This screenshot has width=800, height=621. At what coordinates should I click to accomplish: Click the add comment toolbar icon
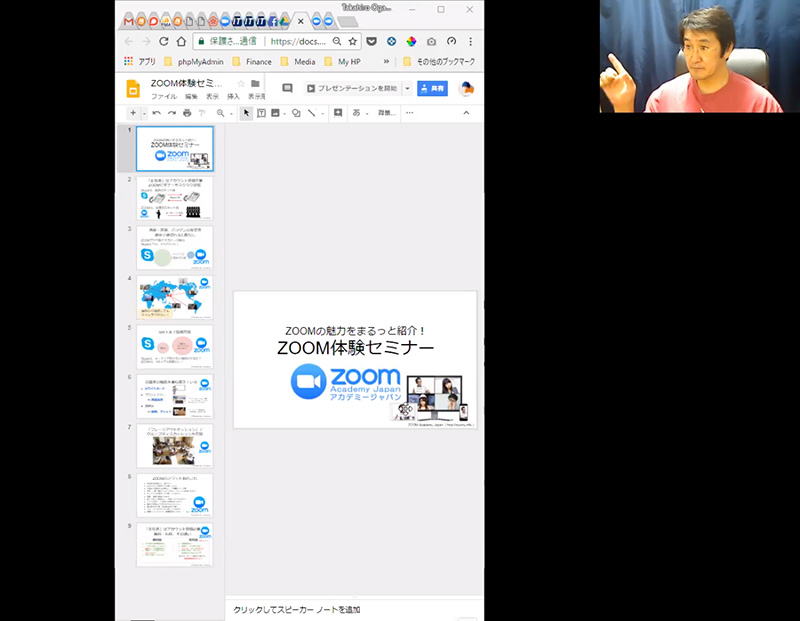[338, 113]
